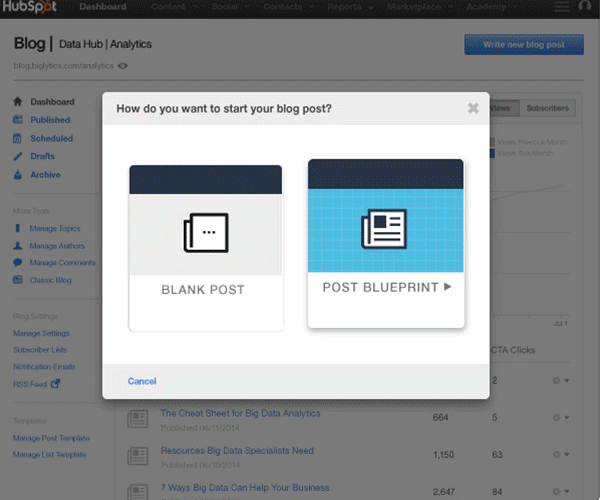Image resolution: width=600 pixels, height=500 pixels.
Task: Click the CTA Clicks column header
Action: click(x=513, y=350)
